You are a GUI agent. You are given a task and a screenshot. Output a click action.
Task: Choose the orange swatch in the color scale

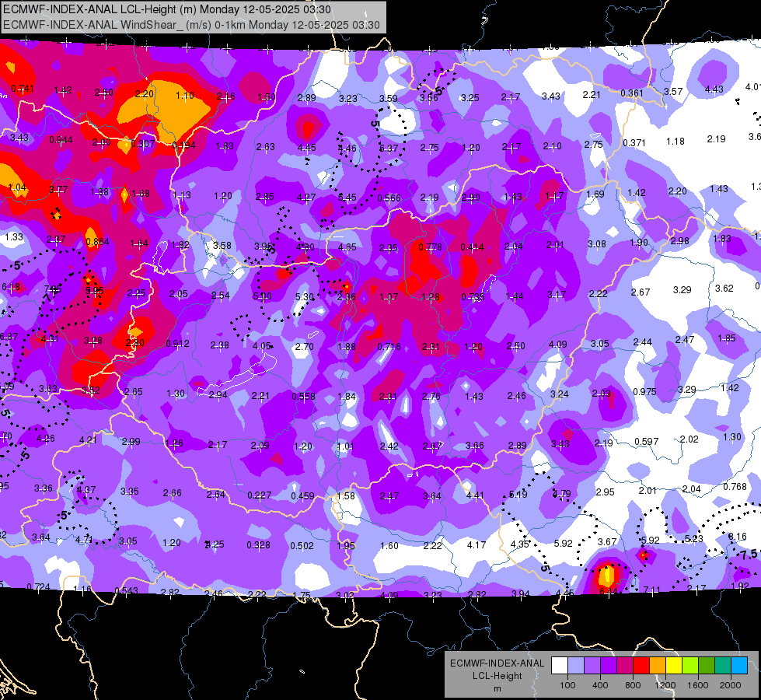click(x=658, y=665)
